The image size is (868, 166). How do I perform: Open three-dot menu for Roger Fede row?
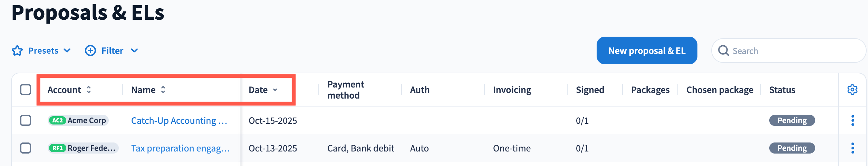coord(852,148)
